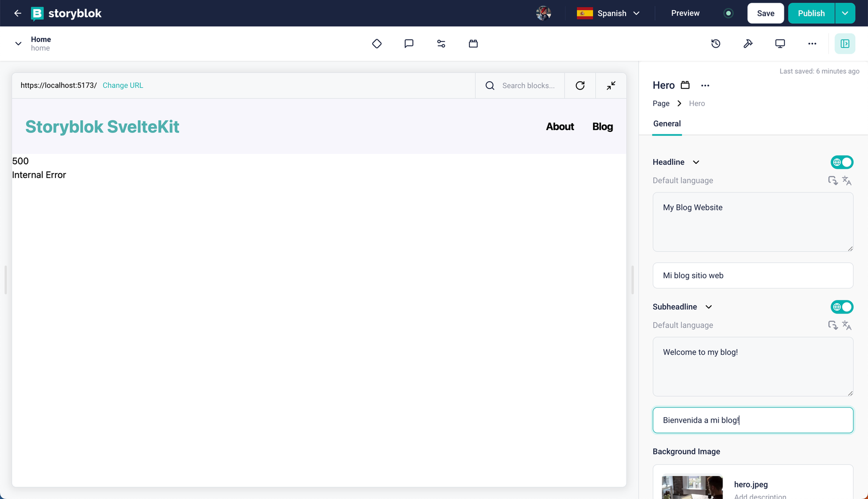868x499 pixels.
Task: Toggle the Subheadline translation switch
Action: click(842, 307)
